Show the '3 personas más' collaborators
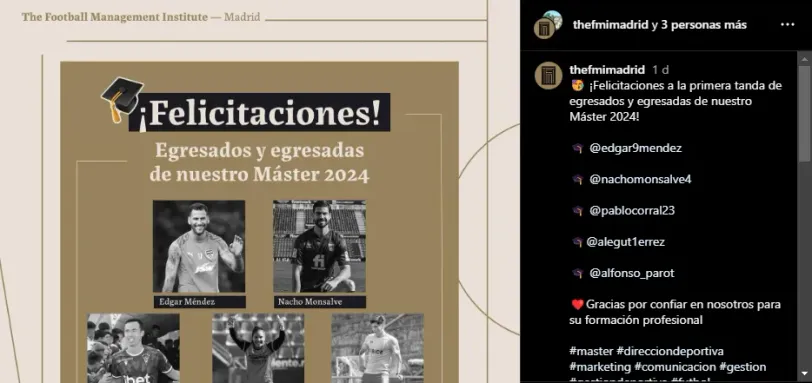 pos(704,25)
